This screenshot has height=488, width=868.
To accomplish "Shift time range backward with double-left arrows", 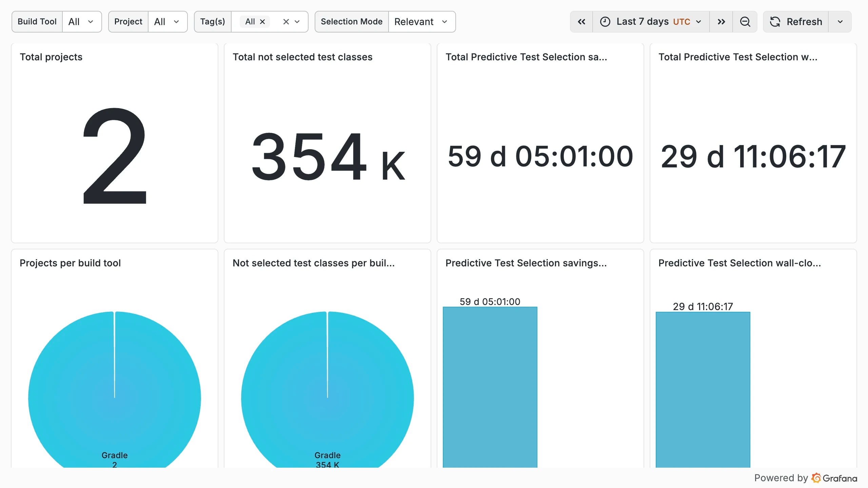I will (x=581, y=22).
